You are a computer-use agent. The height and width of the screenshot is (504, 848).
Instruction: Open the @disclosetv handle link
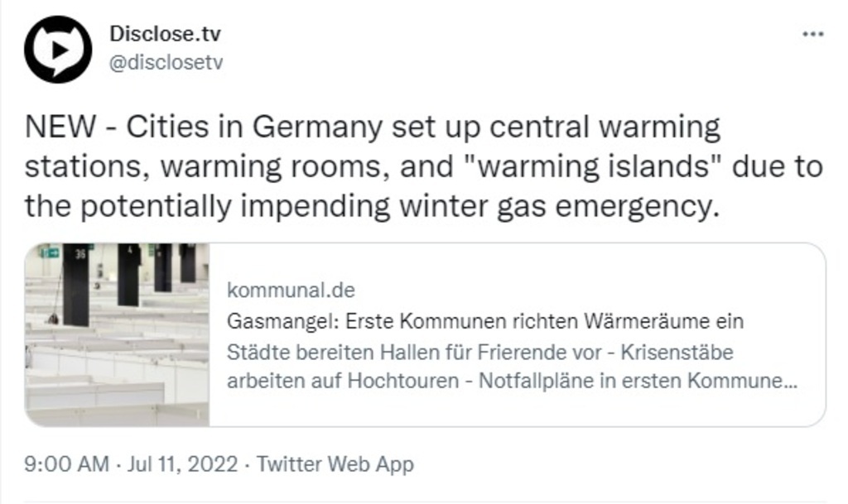click(166, 62)
